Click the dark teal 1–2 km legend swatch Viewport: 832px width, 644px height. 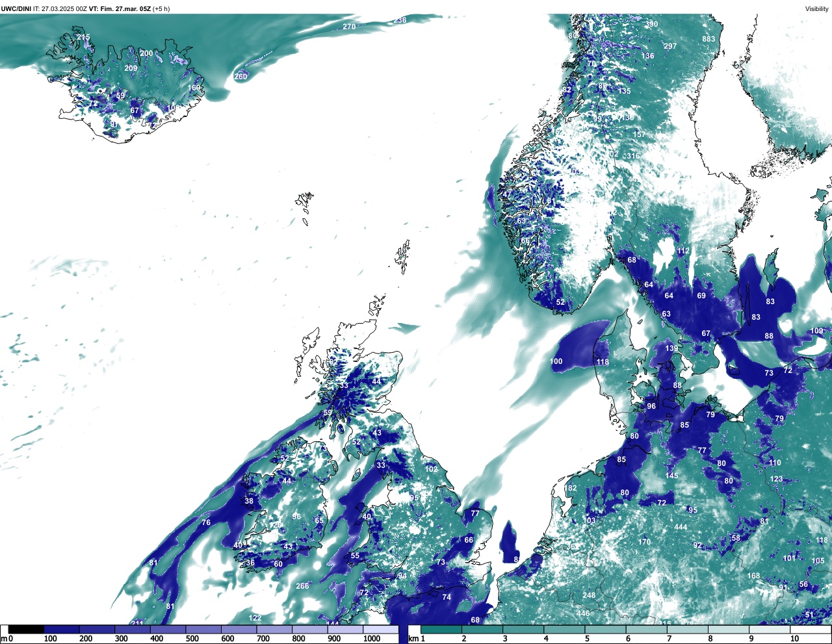pos(441,630)
